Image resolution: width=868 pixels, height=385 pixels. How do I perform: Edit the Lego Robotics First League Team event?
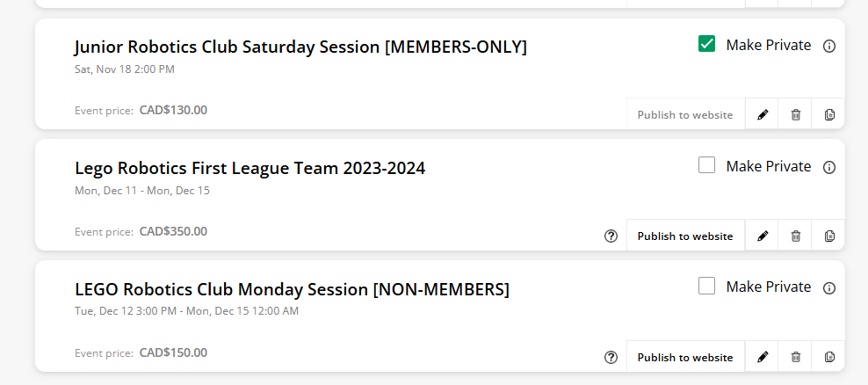763,236
